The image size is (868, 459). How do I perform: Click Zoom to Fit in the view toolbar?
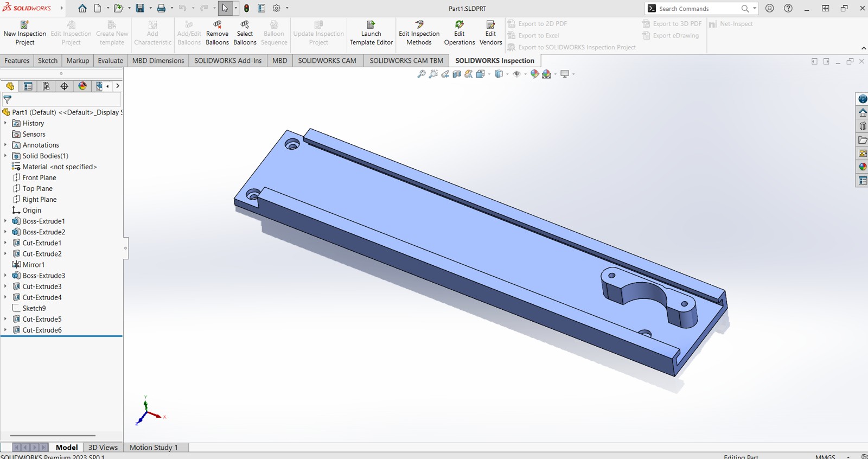pos(422,74)
